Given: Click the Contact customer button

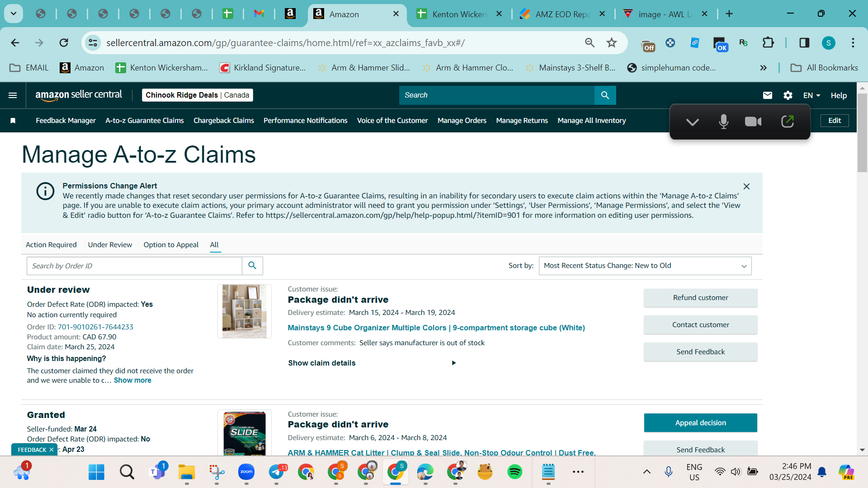Looking at the screenshot, I should click(700, 325).
